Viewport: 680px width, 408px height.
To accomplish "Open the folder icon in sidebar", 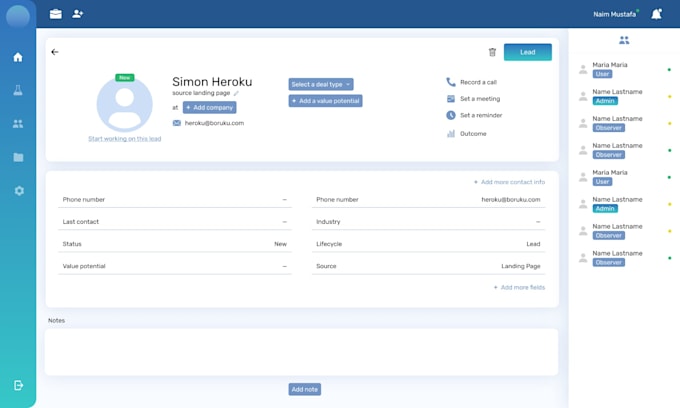I will (x=18, y=157).
